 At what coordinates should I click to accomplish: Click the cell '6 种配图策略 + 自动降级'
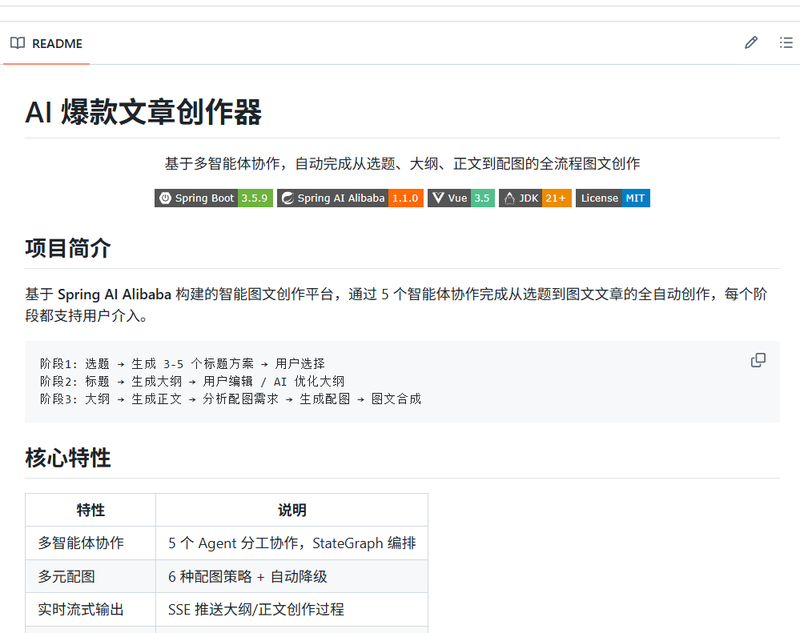[x=292, y=576]
